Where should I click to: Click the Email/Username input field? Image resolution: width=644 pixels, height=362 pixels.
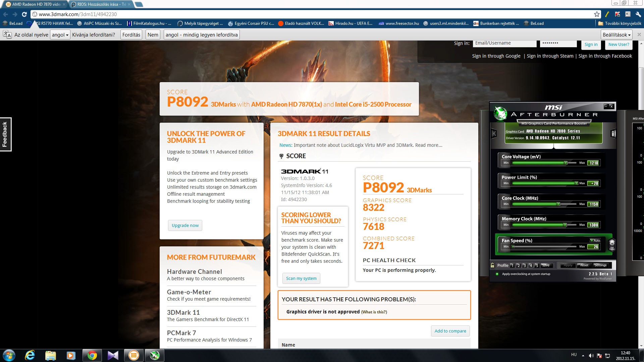pyautogui.click(x=505, y=43)
